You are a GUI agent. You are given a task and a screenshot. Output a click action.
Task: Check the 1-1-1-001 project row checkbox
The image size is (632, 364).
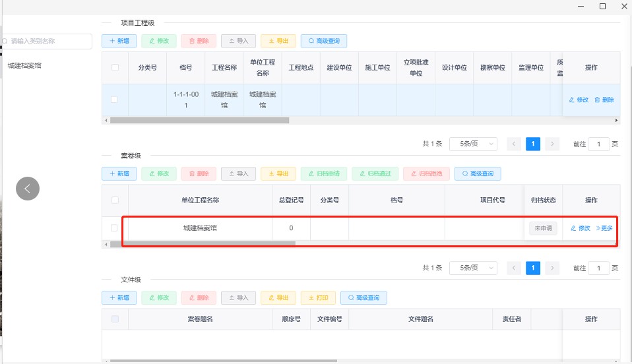coord(115,100)
